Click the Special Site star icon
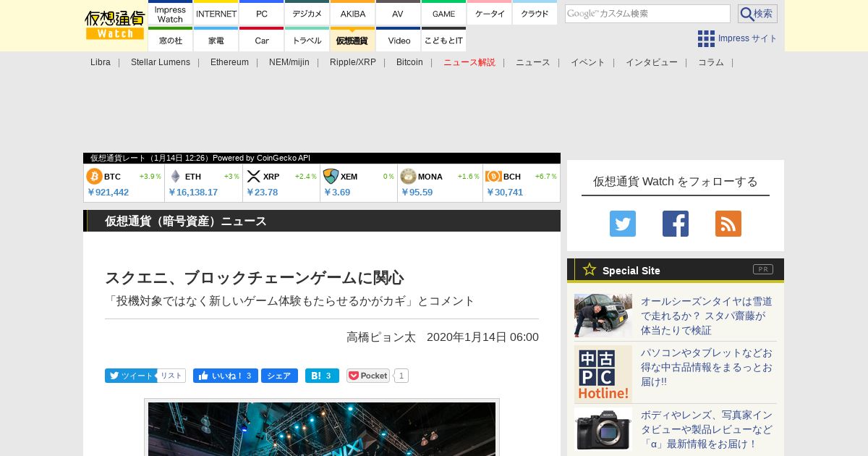This screenshot has width=868, height=456. [590, 269]
